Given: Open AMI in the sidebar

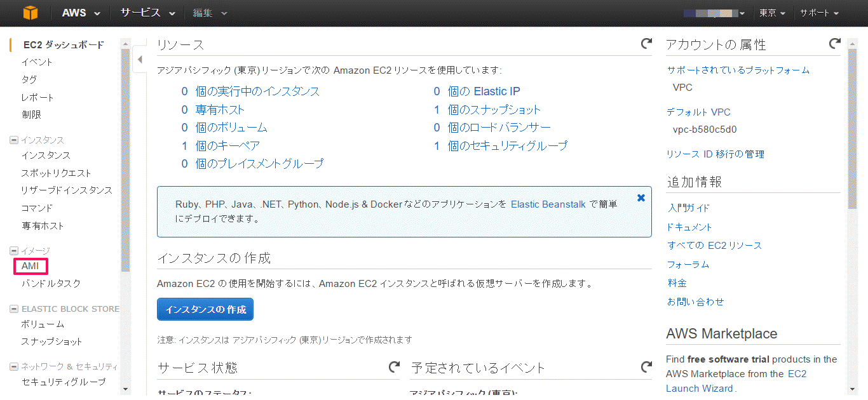Looking at the screenshot, I should click(x=31, y=266).
